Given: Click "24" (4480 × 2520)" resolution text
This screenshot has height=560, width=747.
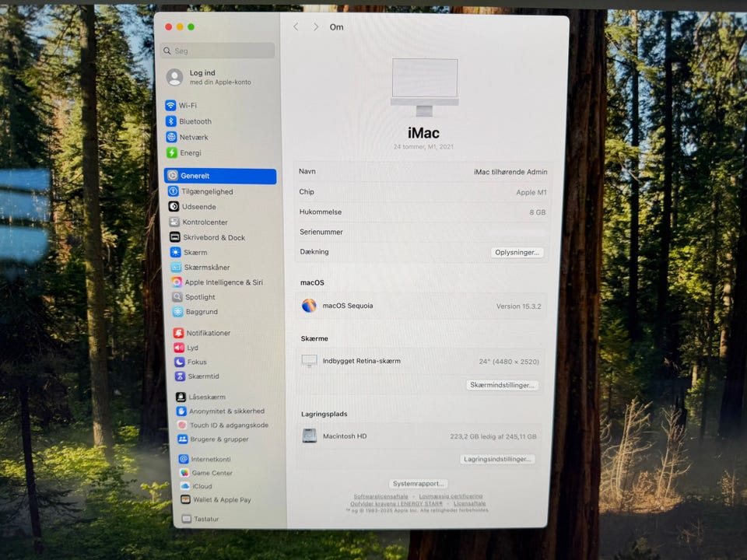Looking at the screenshot, I should tap(509, 362).
